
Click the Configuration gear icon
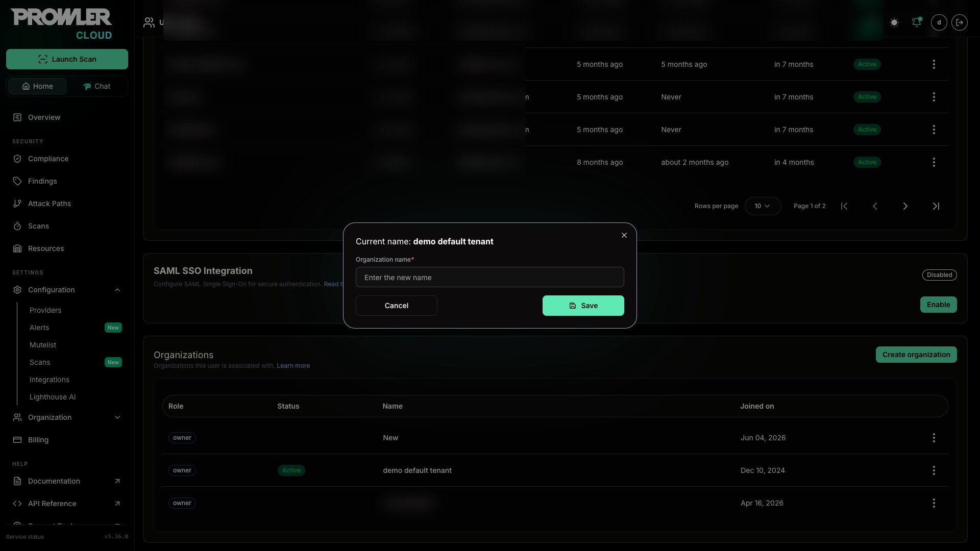[17, 290]
